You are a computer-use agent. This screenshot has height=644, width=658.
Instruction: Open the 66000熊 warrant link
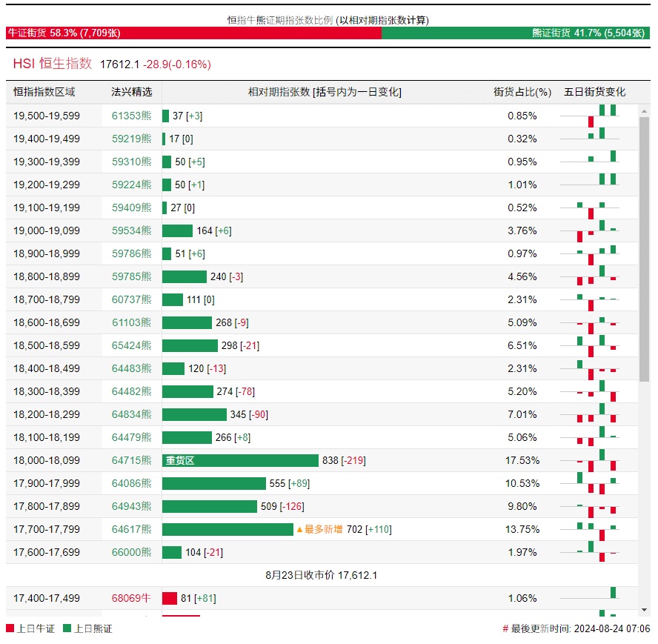pyautogui.click(x=132, y=552)
